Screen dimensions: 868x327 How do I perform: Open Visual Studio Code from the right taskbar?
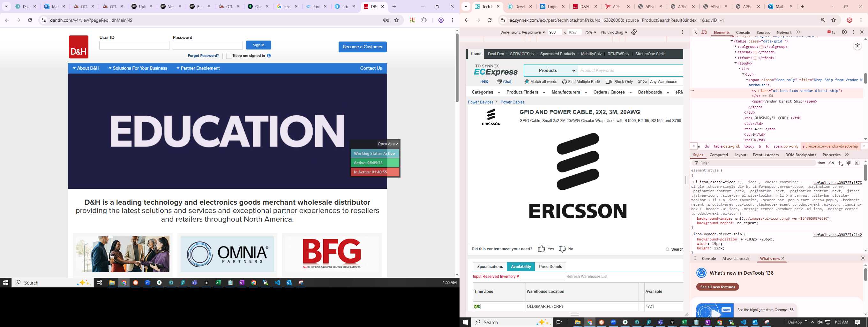(x=743, y=322)
